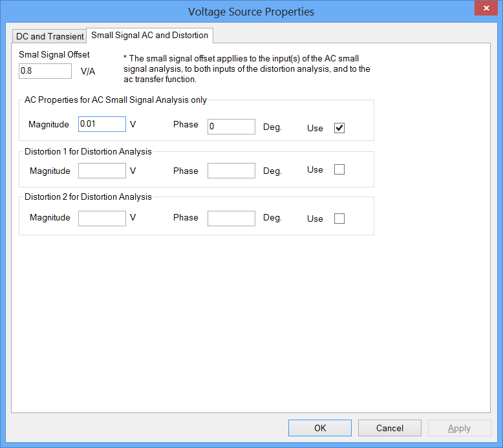Click the Distortion 1 Magnitude field
This screenshot has height=448, width=503.
102,171
